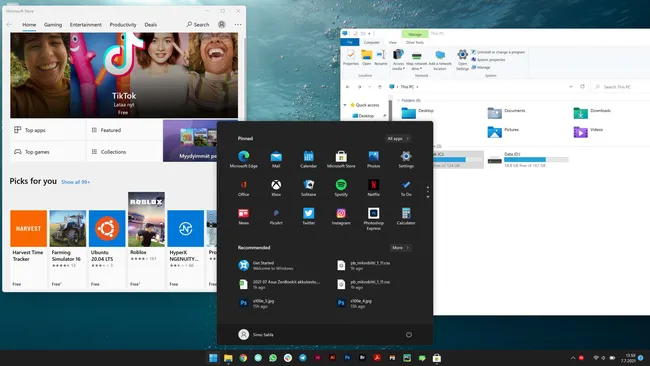
Task: Launch Spotify from the Start menu
Action: [x=341, y=188]
